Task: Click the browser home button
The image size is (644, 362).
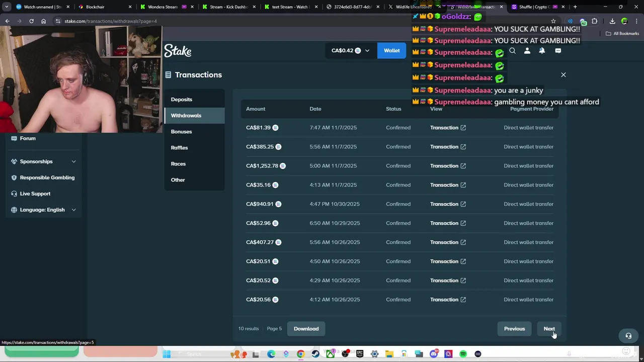Action: tap(43, 21)
